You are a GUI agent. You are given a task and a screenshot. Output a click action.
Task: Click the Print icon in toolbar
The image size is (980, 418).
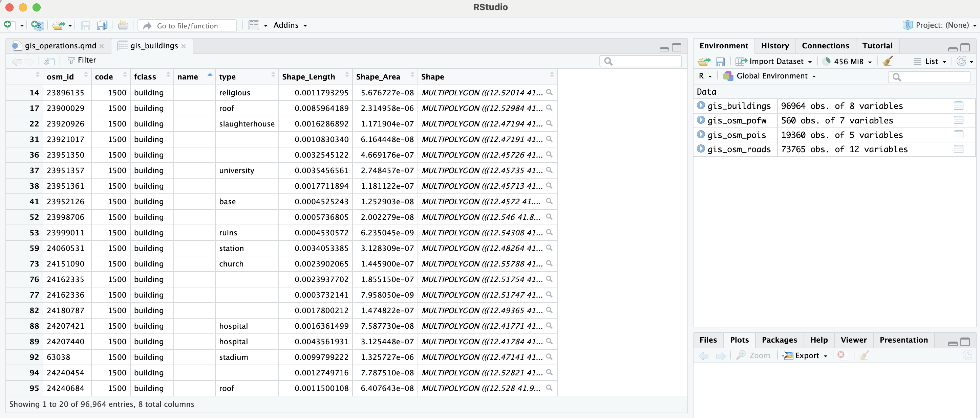pos(123,25)
